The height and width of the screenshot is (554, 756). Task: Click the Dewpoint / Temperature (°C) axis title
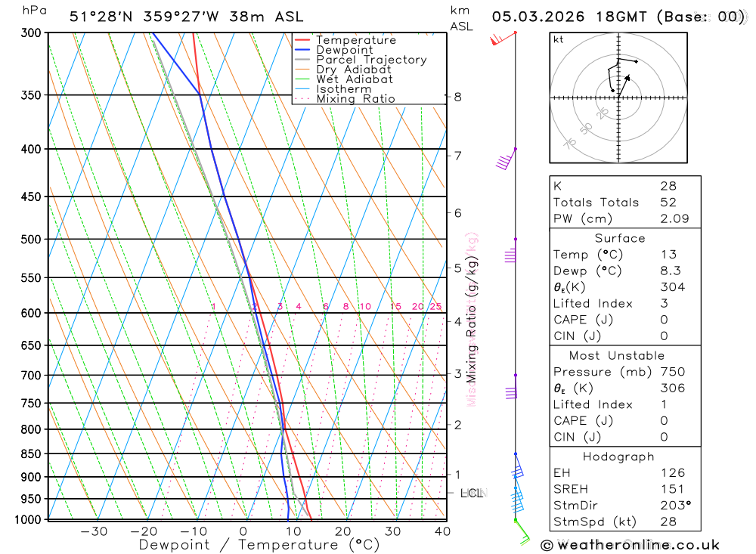pyautogui.click(x=259, y=546)
